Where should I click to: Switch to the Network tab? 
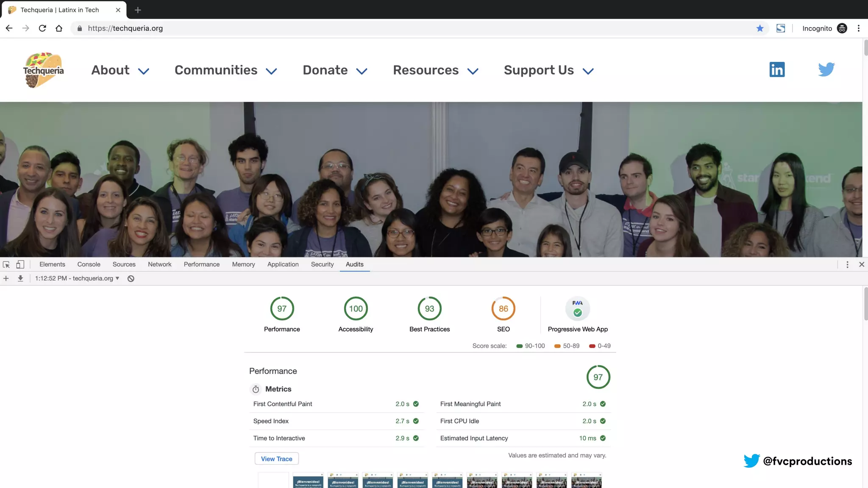[x=159, y=264]
